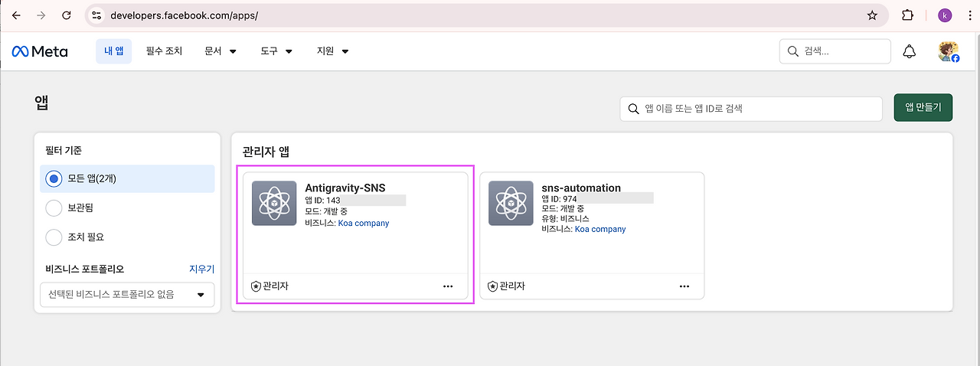Click the 관리자 role label on sns-automation
Viewport: 980px width, 366px height.
point(512,286)
